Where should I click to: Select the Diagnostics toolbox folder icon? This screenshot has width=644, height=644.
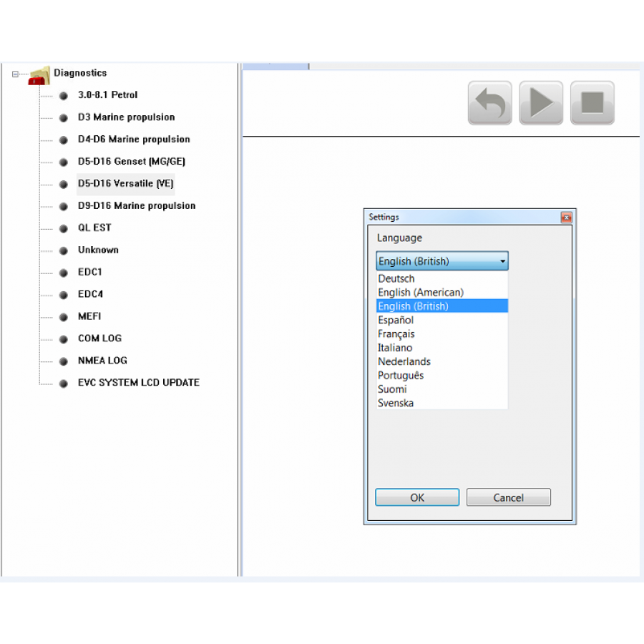tap(39, 76)
